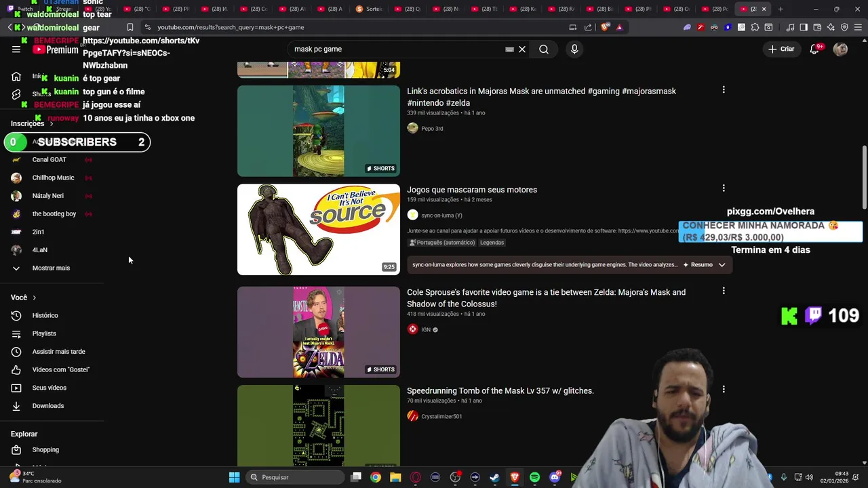
Task: Open Steam from the taskbar
Action: pyautogui.click(x=494, y=477)
